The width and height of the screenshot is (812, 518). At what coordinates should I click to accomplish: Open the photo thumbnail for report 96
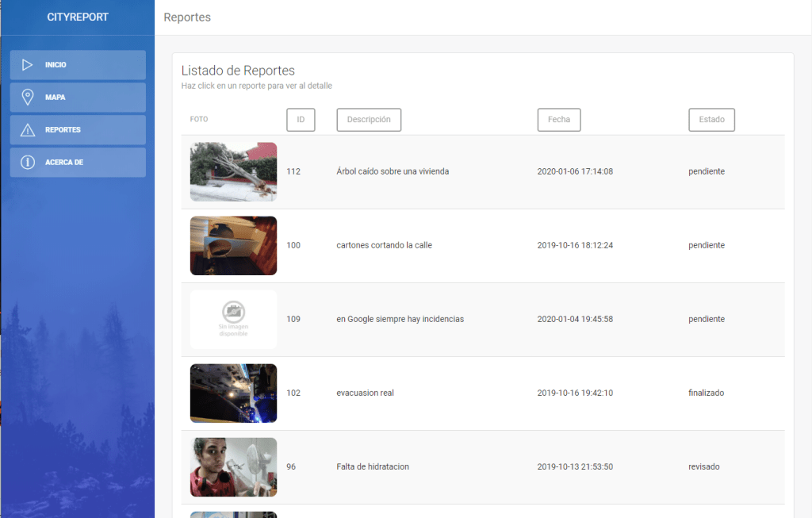point(233,467)
